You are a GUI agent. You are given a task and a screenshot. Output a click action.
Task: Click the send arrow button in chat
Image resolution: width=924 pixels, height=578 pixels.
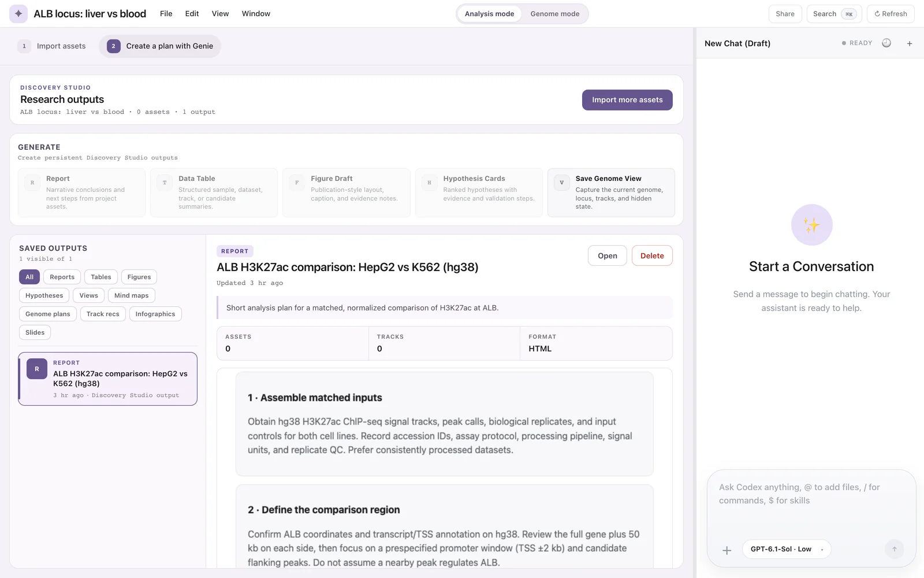point(895,549)
